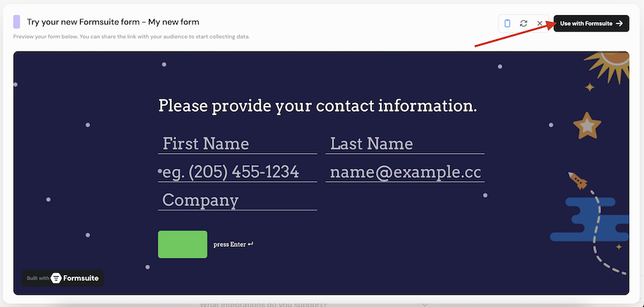The image size is (644, 307).
Task: Expand the integrations FAQ chevron below the preview
Action: 426,304
